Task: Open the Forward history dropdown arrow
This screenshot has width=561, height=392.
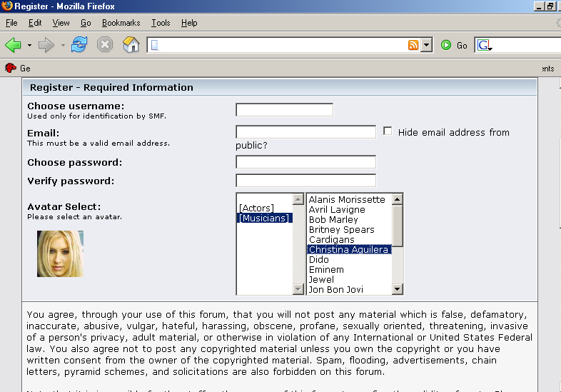Action: 63,46
